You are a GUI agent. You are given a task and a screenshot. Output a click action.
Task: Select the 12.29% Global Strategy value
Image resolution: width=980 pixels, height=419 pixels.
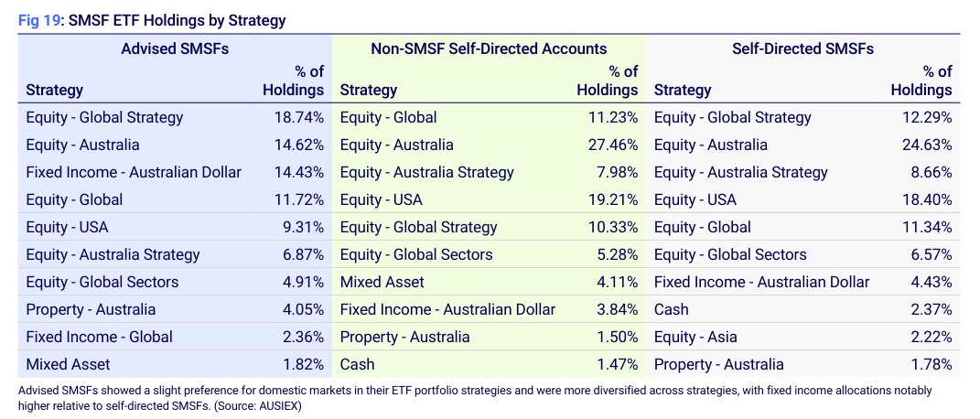(x=927, y=117)
